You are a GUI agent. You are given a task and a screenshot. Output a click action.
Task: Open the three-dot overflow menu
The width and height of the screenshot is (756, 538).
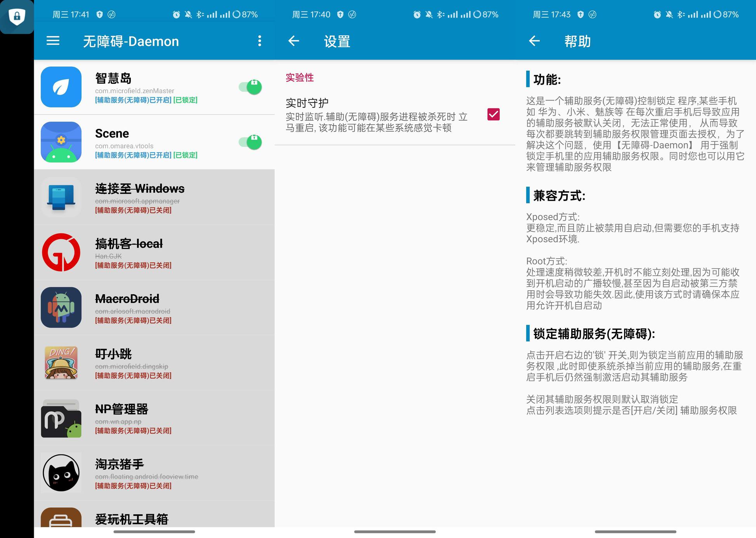click(259, 41)
